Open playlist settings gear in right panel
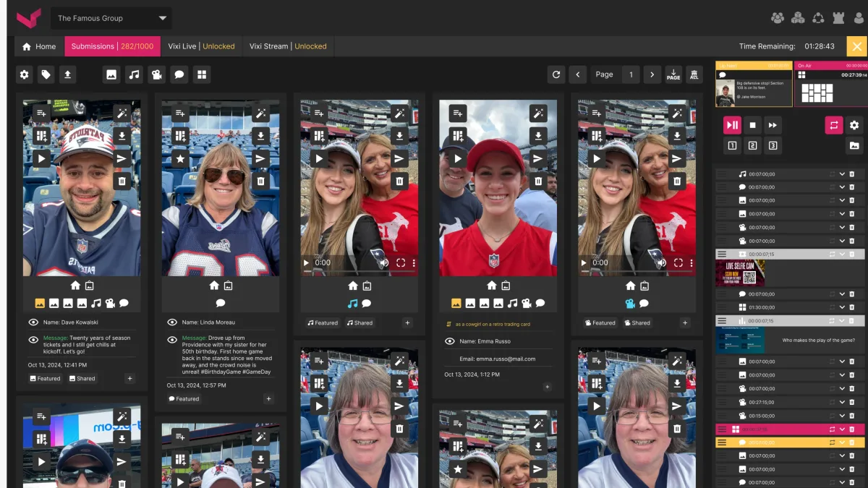Screen dimensions: 868x488 (854, 125)
